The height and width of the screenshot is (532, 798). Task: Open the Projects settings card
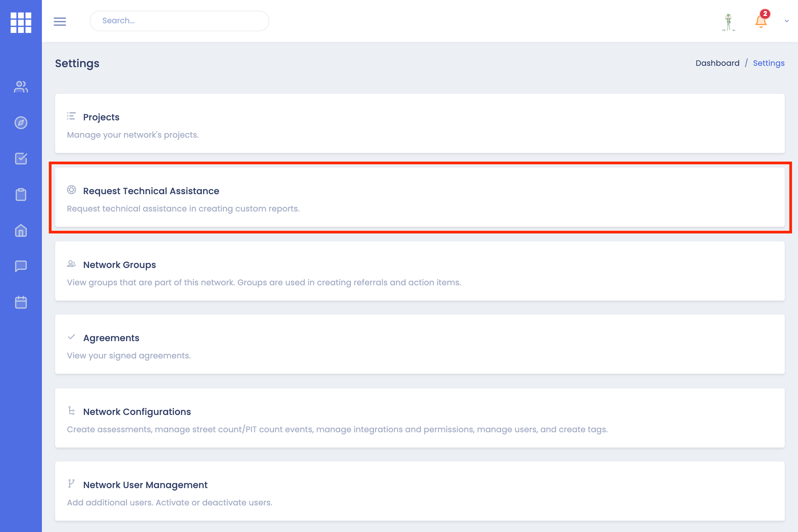420,123
